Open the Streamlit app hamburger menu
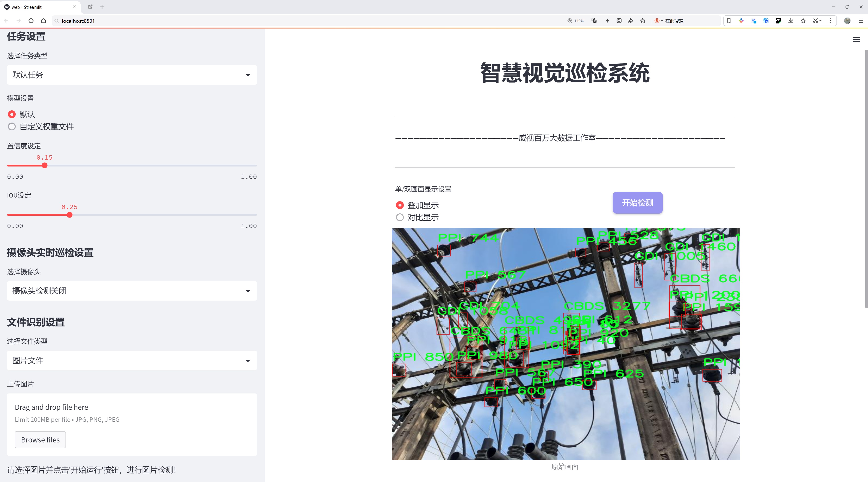 [x=856, y=39]
